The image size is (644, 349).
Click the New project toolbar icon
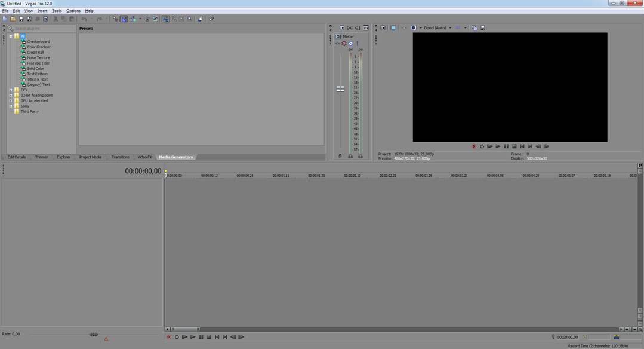tap(5, 19)
